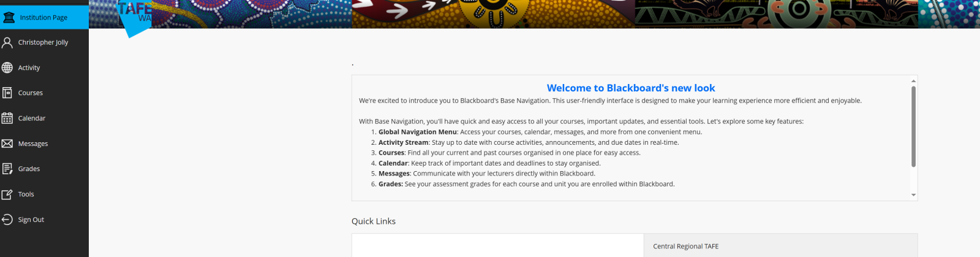Click the Christopher Jolly profile icon
Screen dimensions: 980x257
(x=7, y=42)
